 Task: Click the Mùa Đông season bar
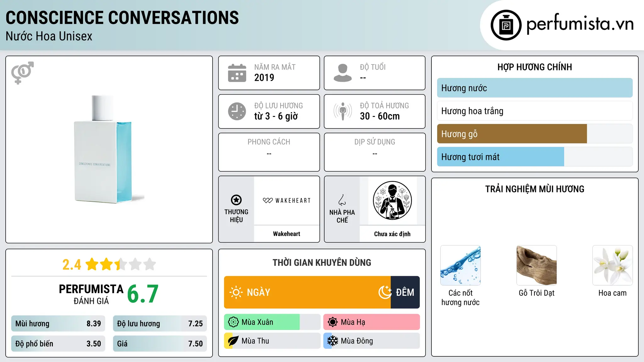click(x=372, y=341)
